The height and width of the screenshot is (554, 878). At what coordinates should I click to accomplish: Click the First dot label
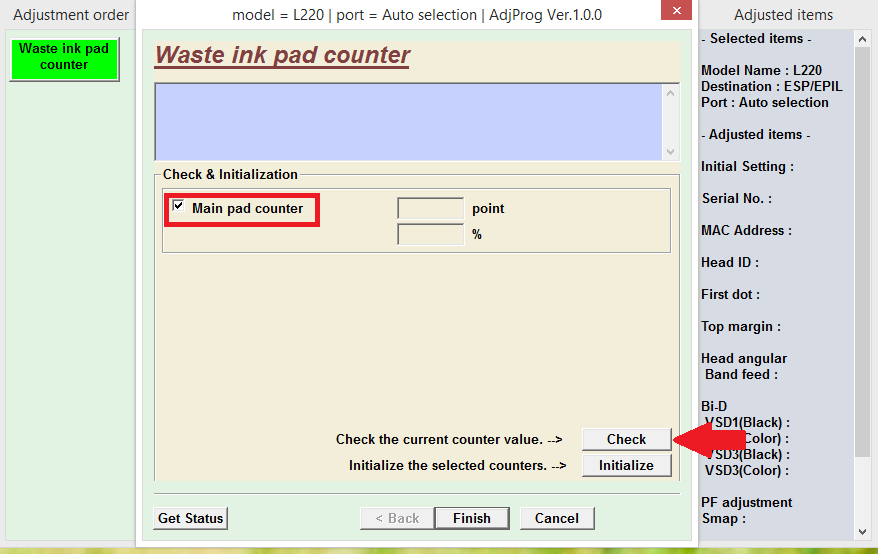click(730, 294)
